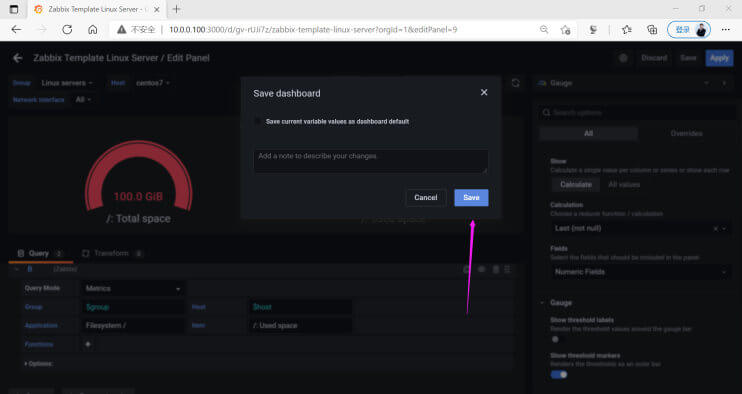Click the '/: Used space' item field
Viewport: 742px width, 394px height.
tap(300, 325)
